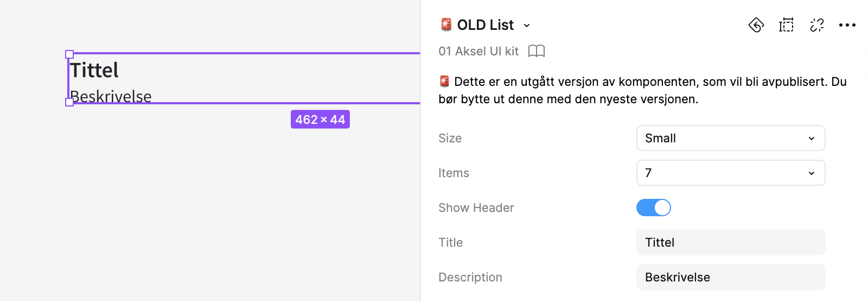Image resolution: width=868 pixels, height=301 pixels.
Task: Click the siren emoji beside OLD List
Action: click(446, 24)
